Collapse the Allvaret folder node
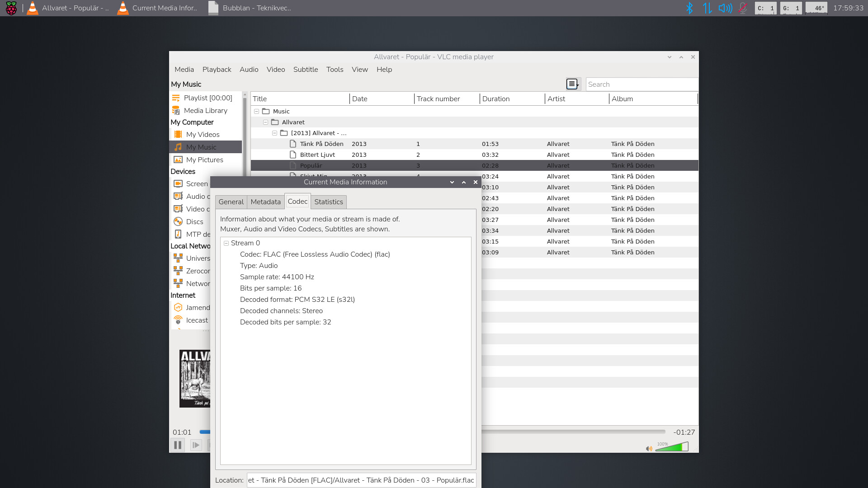Viewport: 868px width, 488px height. (265, 122)
